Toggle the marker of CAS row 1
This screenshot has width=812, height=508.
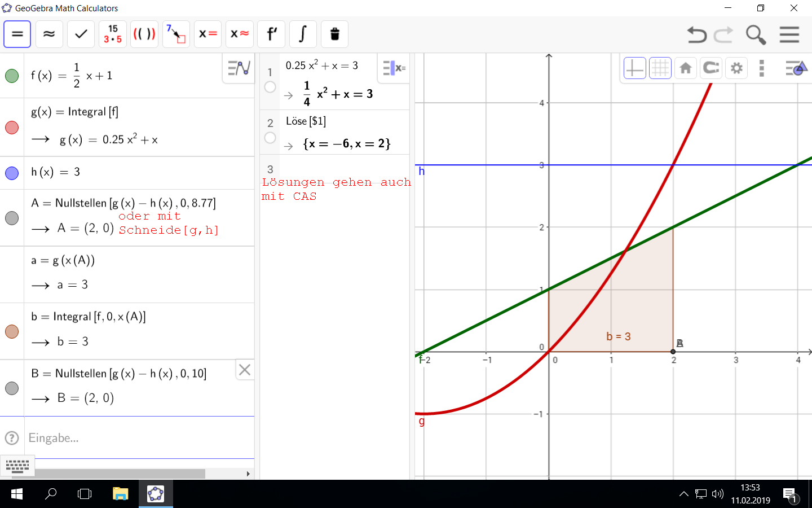(270, 87)
